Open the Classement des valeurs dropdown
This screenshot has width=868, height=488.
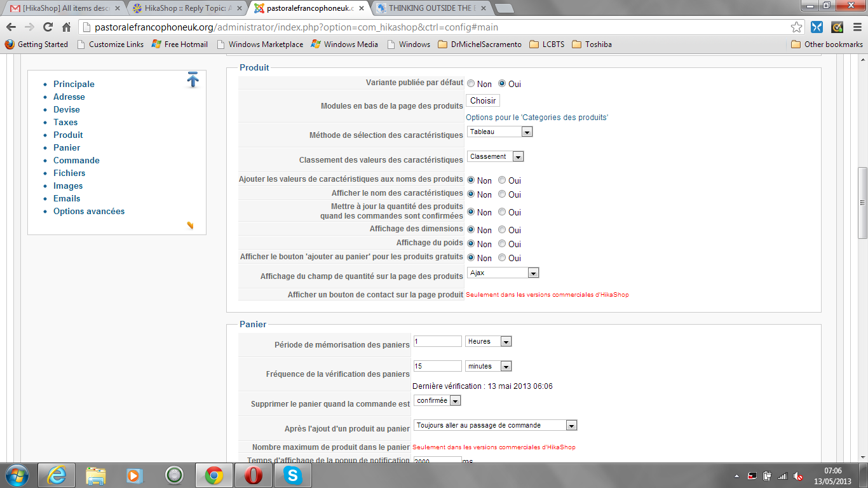click(x=495, y=156)
